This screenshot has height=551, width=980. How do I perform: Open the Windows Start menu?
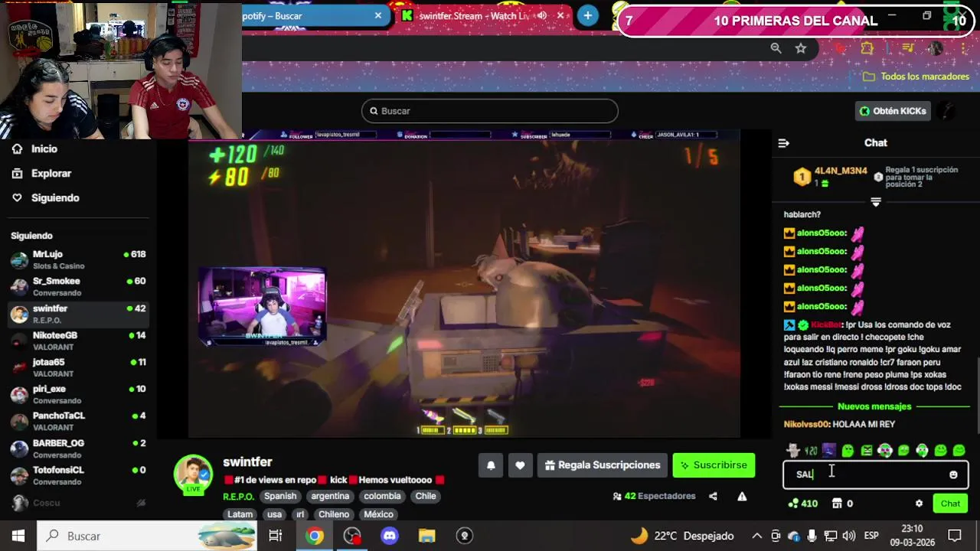click(18, 536)
